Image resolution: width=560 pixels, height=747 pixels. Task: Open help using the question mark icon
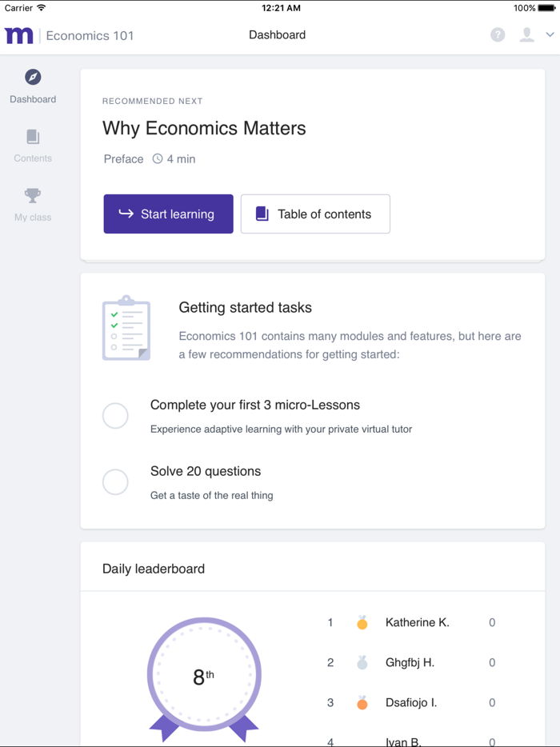click(497, 35)
